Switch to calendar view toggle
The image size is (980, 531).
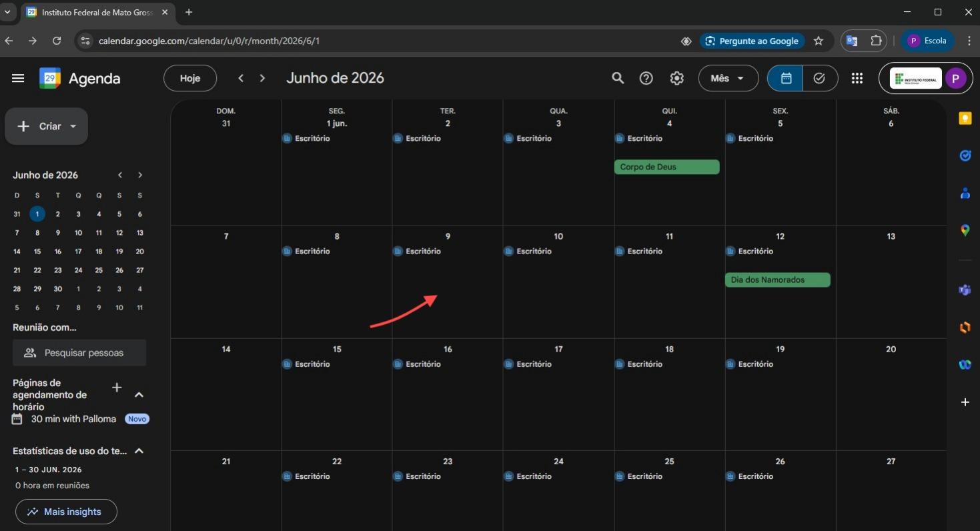786,78
